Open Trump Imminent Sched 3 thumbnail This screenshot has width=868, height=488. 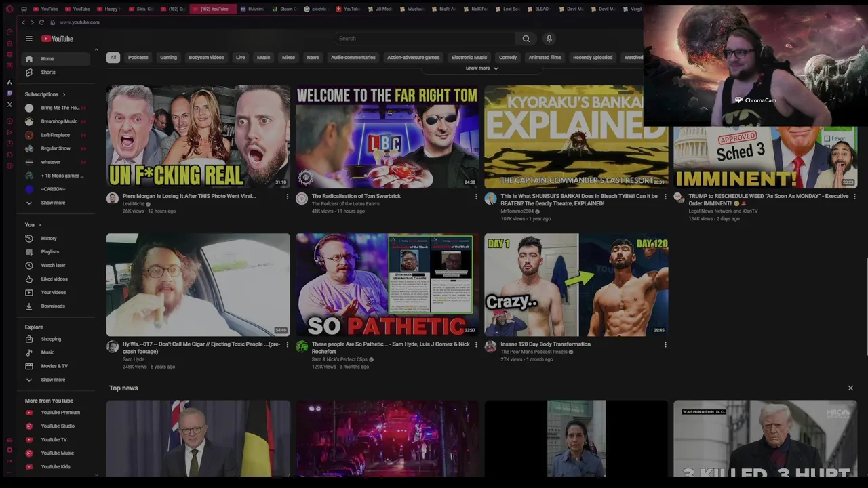click(x=765, y=157)
